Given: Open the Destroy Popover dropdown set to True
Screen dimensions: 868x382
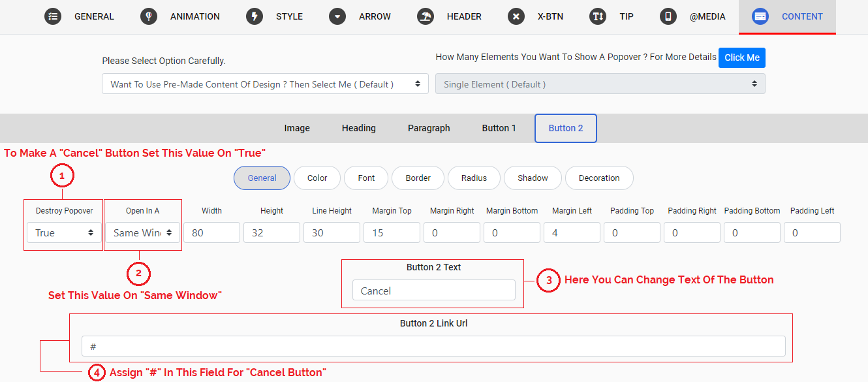Looking at the screenshot, I should [63, 232].
